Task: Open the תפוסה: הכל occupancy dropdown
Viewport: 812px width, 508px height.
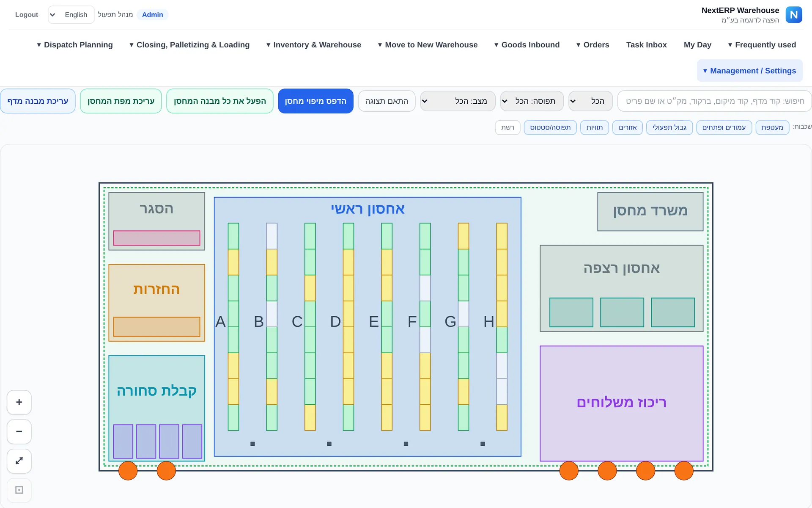Action: coord(532,101)
